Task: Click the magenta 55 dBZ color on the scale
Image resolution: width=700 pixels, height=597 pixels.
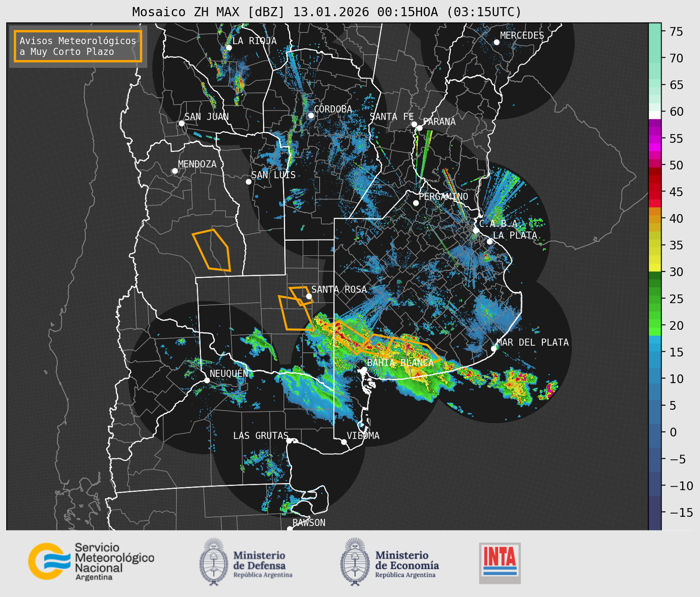Action: click(x=655, y=139)
